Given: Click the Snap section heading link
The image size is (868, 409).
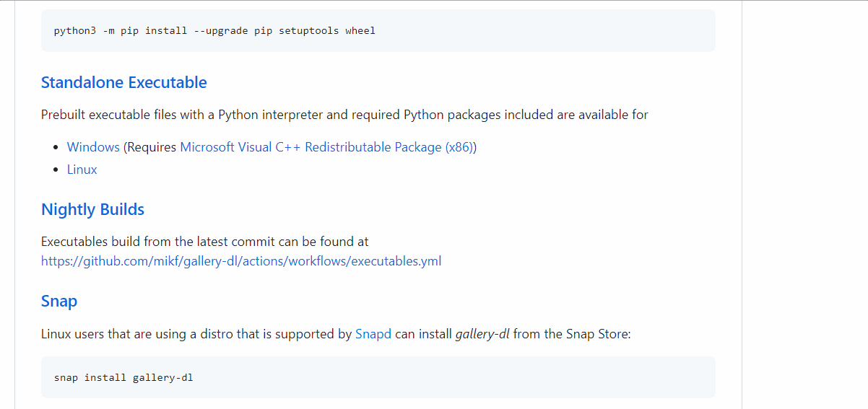Looking at the screenshot, I should click(x=59, y=302).
